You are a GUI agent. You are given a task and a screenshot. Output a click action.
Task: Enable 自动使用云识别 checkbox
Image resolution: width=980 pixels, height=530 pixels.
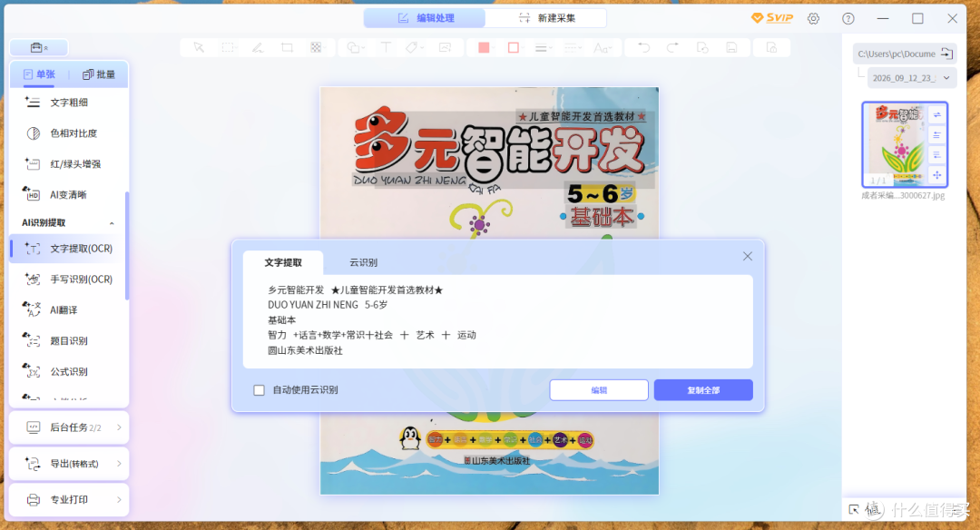259,390
